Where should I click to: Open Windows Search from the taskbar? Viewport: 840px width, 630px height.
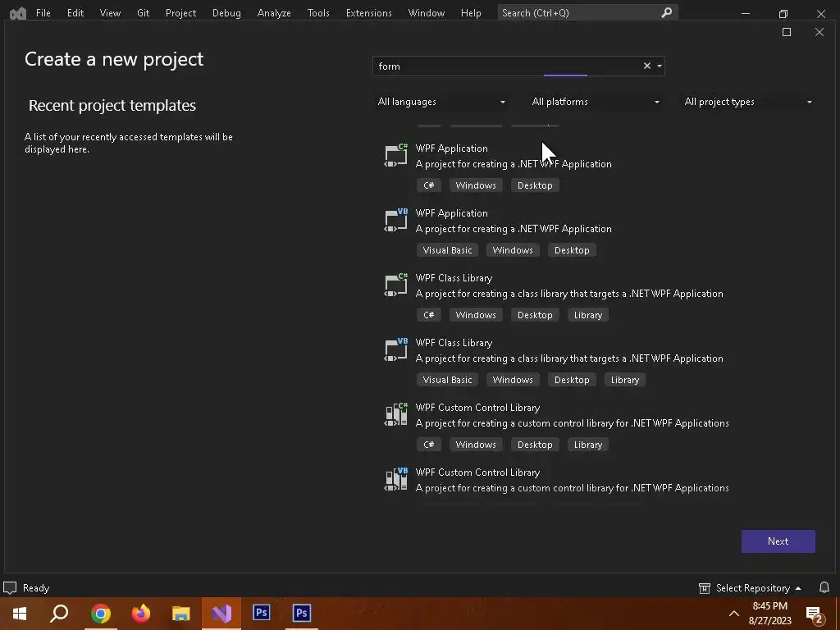(59, 614)
